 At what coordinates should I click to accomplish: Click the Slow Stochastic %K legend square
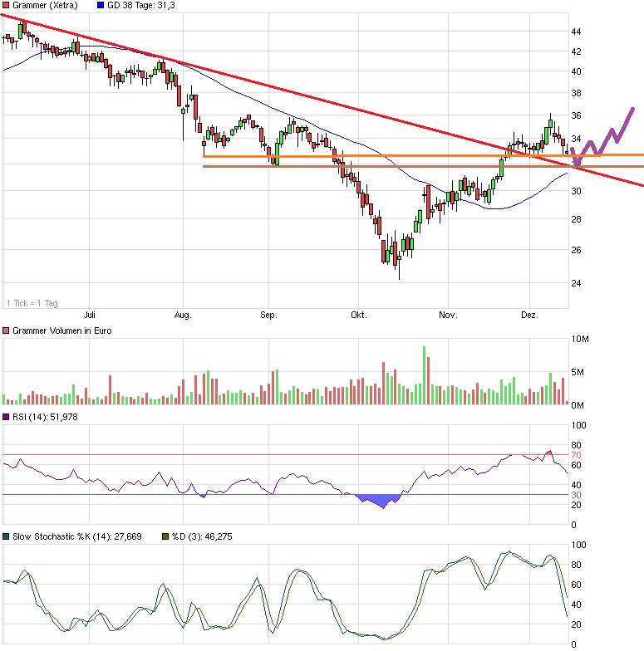(6, 536)
